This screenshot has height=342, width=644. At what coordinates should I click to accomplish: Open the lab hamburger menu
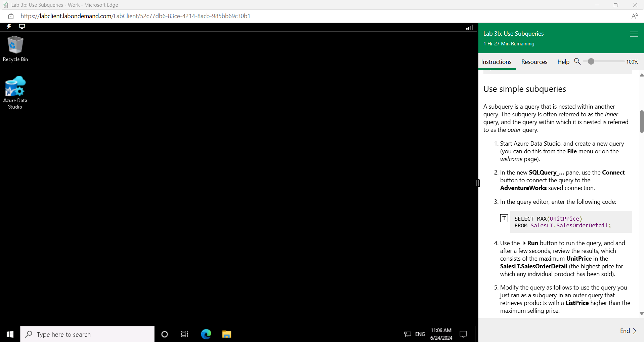634,34
